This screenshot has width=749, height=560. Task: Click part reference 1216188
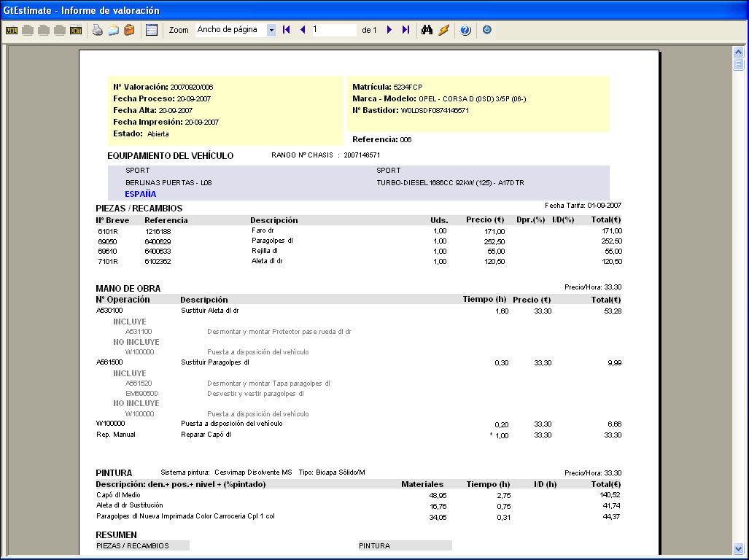[158, 232]
